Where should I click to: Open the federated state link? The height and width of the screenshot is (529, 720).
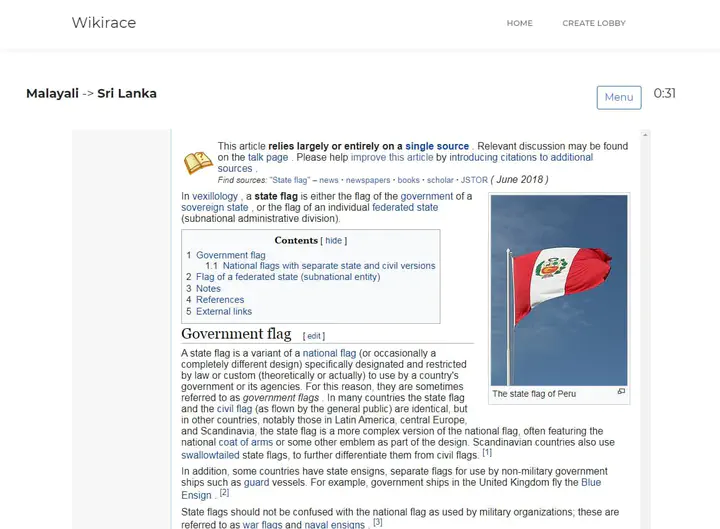click(x=405, y=208)
